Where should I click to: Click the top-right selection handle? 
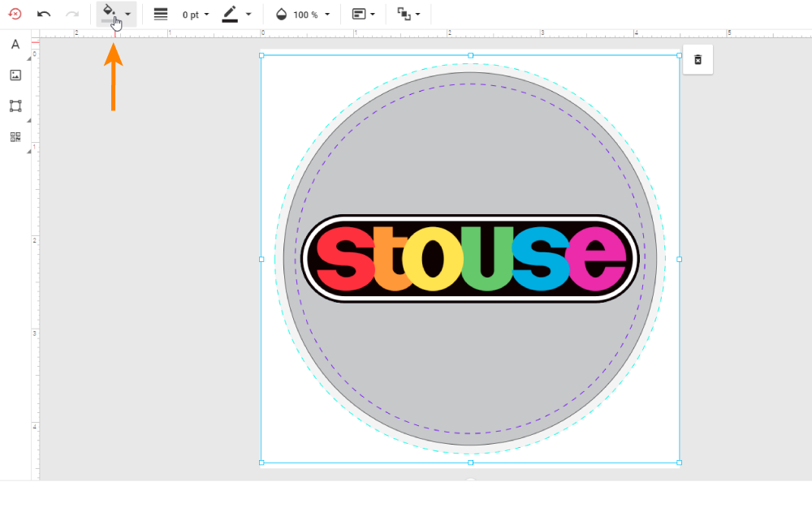(680, 55)
